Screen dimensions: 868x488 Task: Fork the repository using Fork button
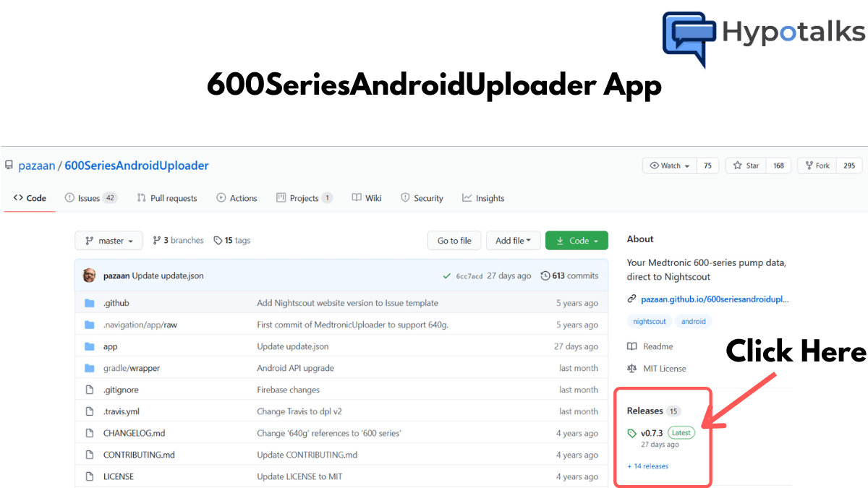coord(816,166)
